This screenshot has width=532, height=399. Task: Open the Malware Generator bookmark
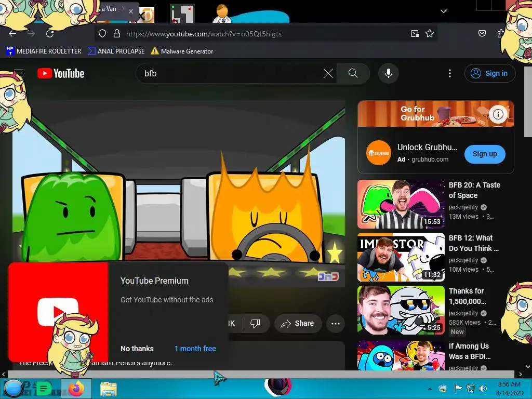click(182, 51)
